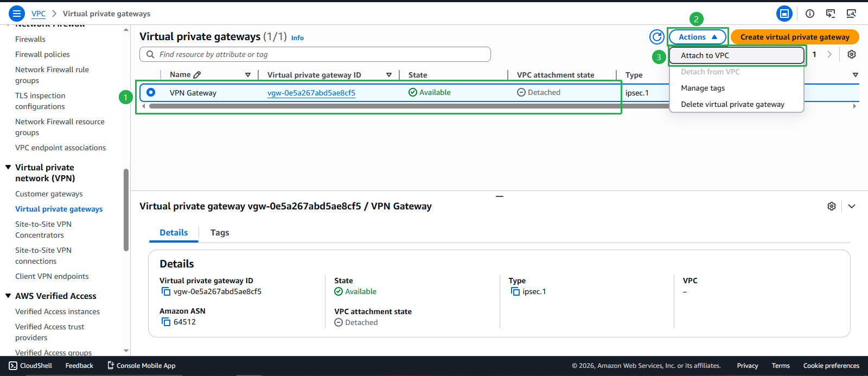Open Network Firewall resource groups
Image resolution: width=868 pixels, height=376 pixels.
[x=60, y=127]
